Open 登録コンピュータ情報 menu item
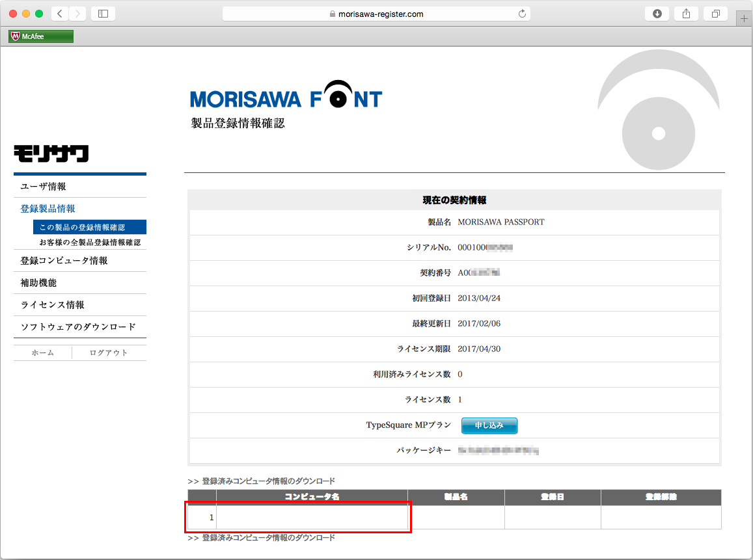Screen dimensions: 753x560 click(x=64, y=261)
